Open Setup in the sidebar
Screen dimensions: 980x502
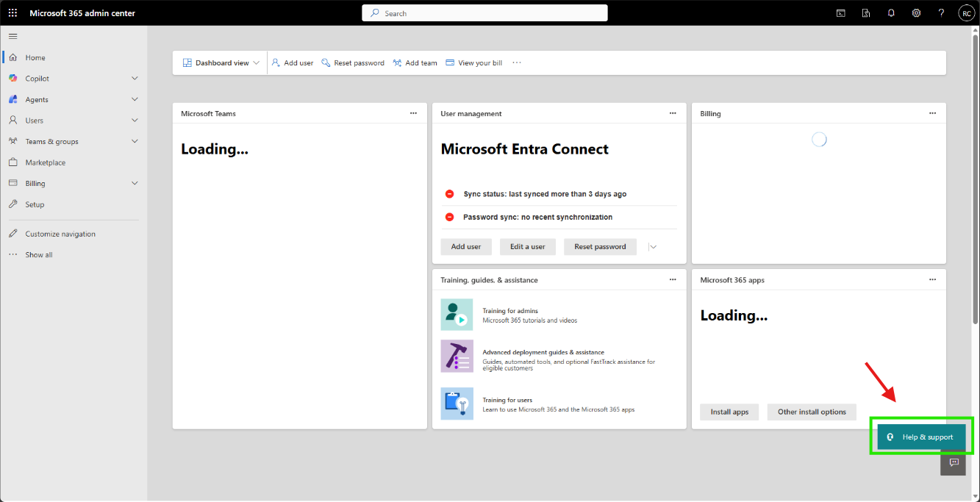coord(35,204)
